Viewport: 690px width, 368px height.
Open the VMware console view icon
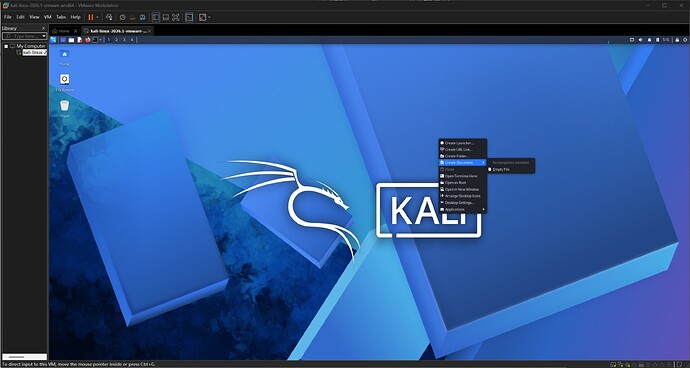[189, 17]
